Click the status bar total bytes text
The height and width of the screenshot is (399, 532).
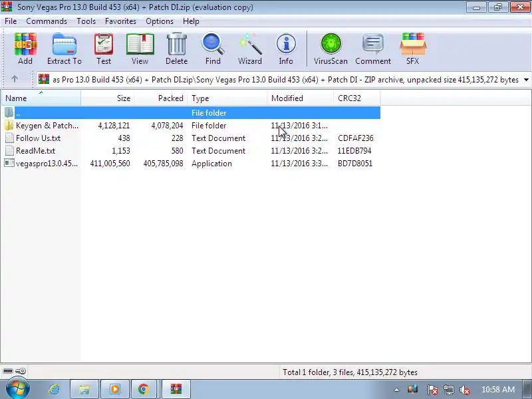click(350, 372)
